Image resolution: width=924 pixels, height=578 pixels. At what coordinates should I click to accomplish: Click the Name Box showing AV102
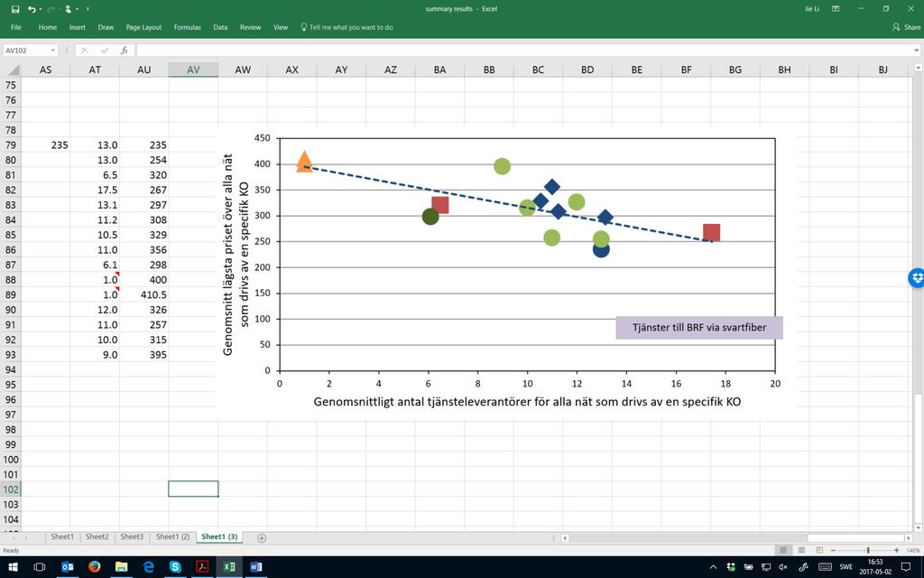coord(26,51)
